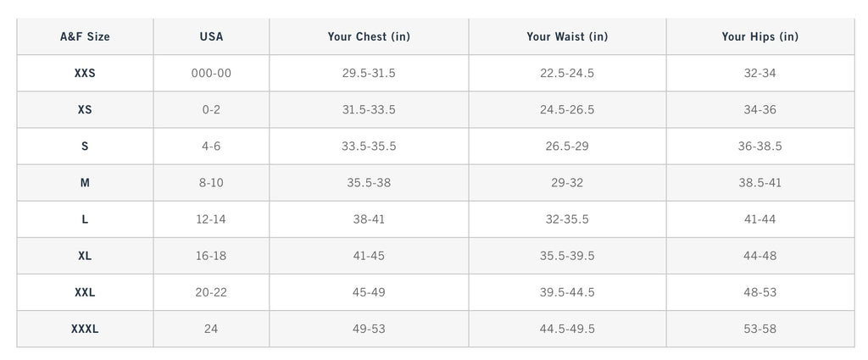The width and height of the screenshot is (868, 360).
Task: Select the chest value 29.5-31.5
Action: [x=369, y=74]
